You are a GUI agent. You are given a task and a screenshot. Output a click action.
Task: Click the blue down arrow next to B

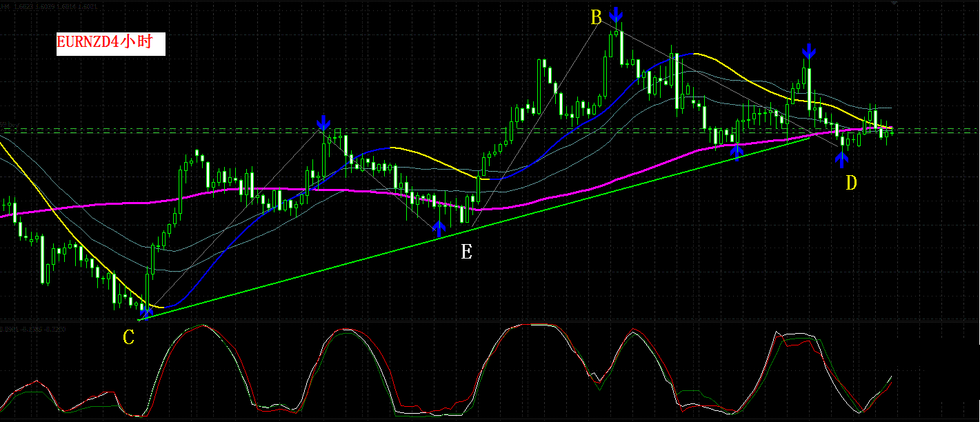coord(617,17)
